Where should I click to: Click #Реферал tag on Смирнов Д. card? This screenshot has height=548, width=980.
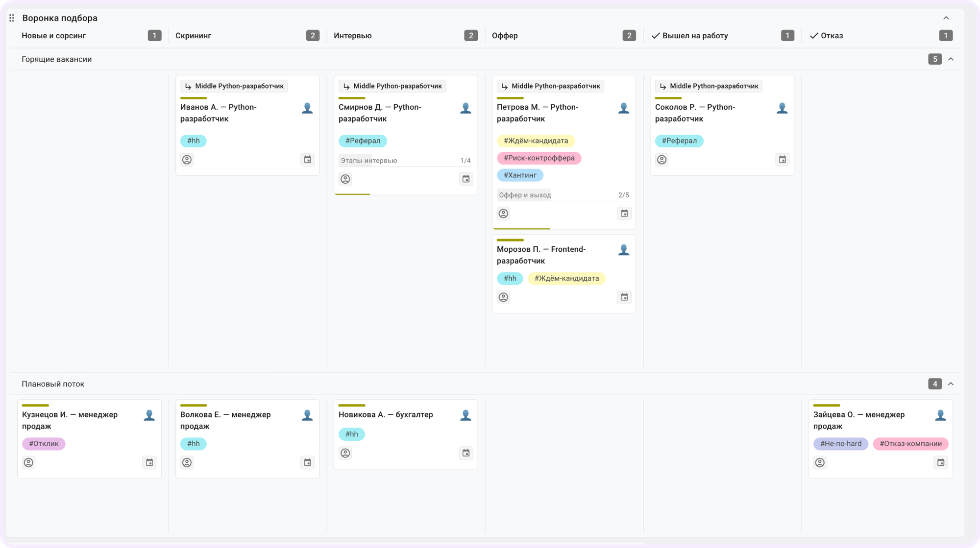pos(363,141)
